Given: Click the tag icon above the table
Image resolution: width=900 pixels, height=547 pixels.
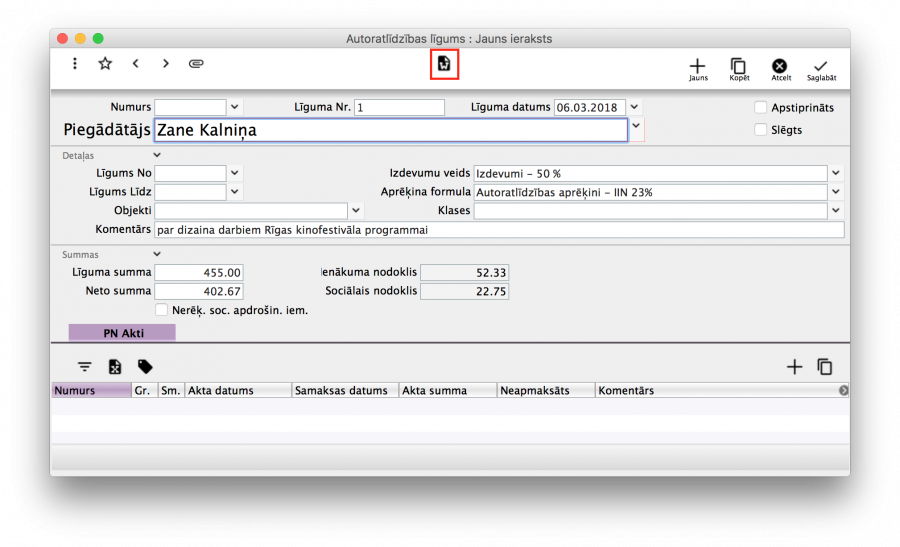Looking at the screenshot, I should [145, 367].
